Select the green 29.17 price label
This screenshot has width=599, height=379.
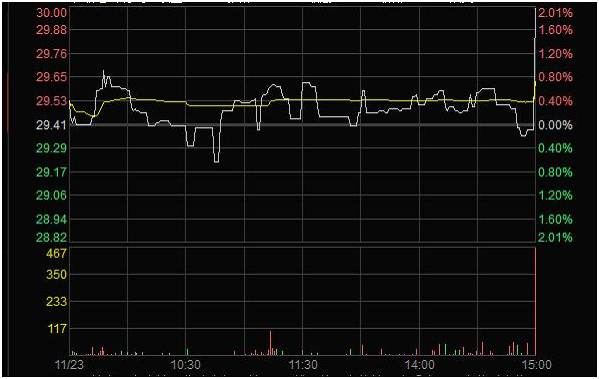[x=52, y=172]
